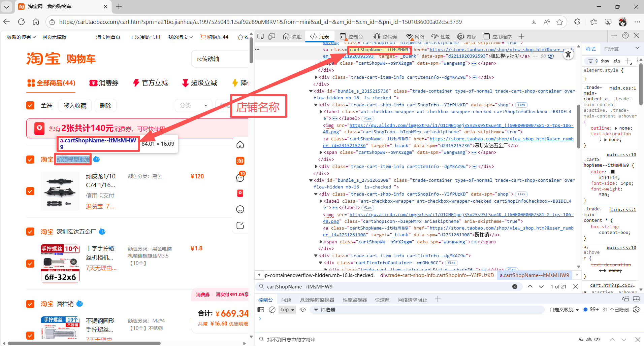Toggle match case Aa in console search
The height and width of the screenshot is (346, 644).
(x=581, y=340)
